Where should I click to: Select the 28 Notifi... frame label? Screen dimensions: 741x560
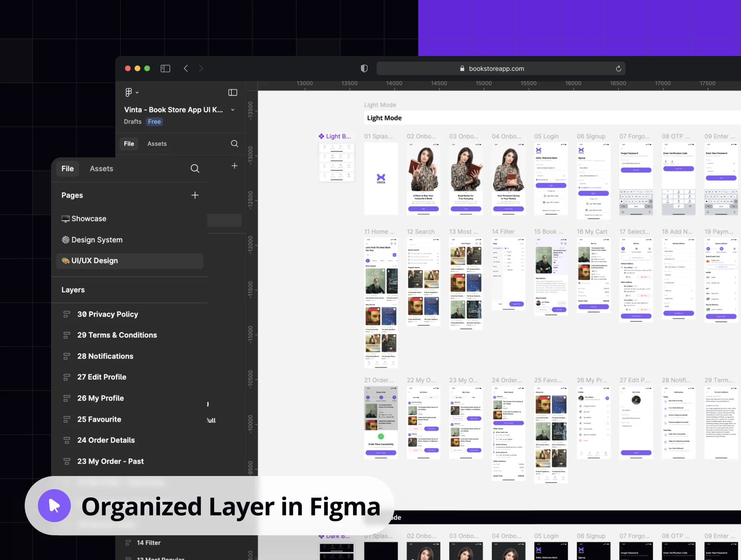pos(676,380)
